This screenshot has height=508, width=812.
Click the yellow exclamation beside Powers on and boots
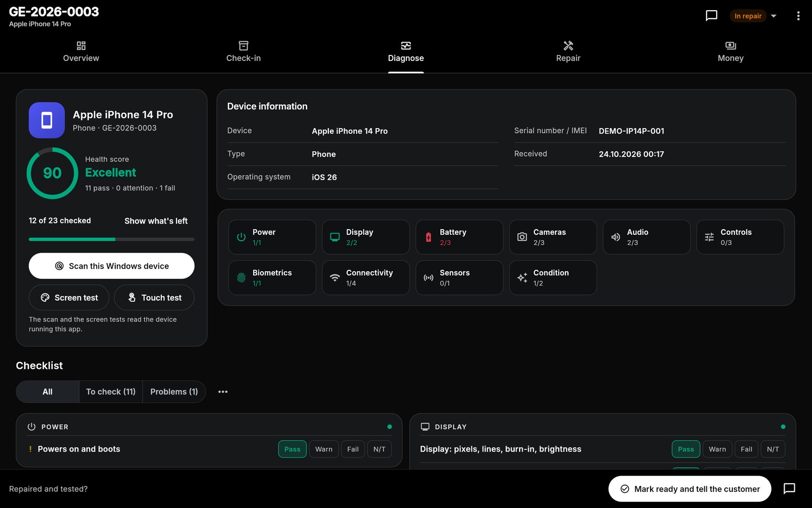click(x=30, y=449)
